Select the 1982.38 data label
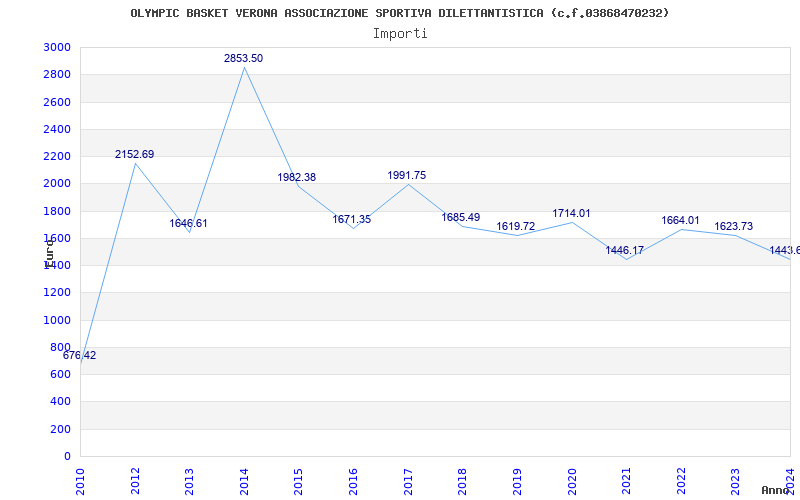800x500 pixels. click(296, 178)
